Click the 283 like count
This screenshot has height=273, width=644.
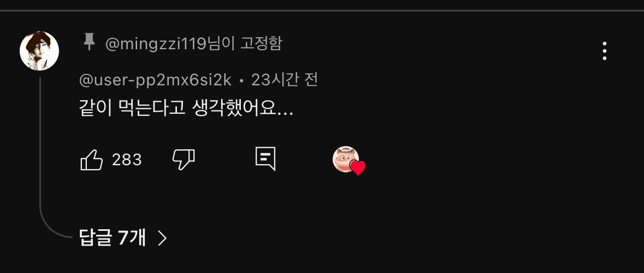127,160
